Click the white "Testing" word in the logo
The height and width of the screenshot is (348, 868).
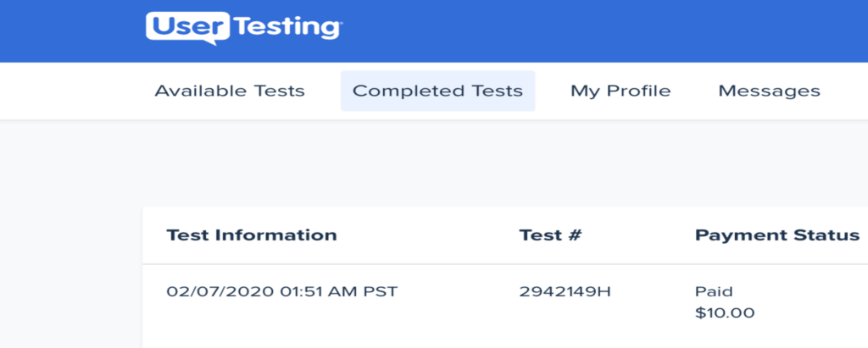tap(287, 28)
